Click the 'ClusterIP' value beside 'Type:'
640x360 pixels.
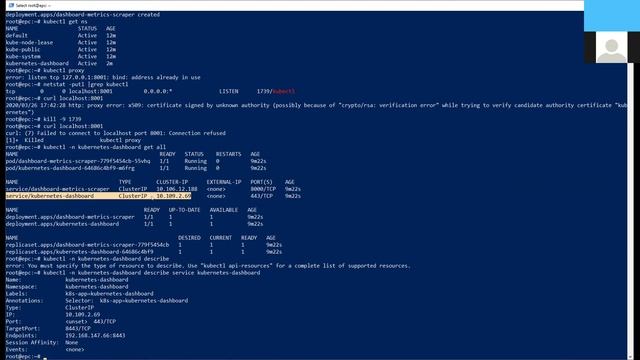[x=80, y=307]
